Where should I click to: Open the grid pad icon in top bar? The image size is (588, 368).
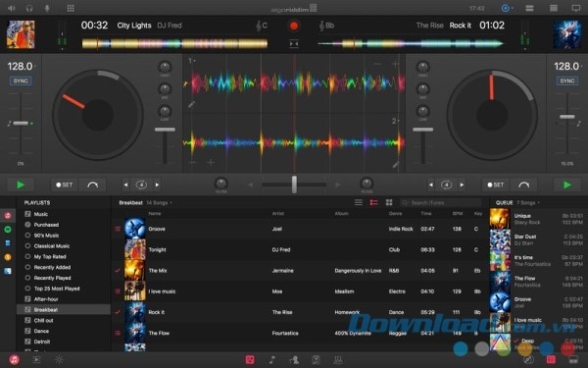71,8
